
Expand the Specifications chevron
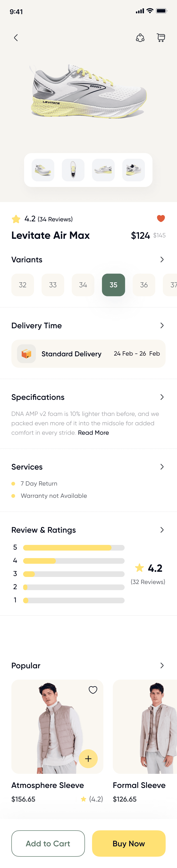coord(162,397)
